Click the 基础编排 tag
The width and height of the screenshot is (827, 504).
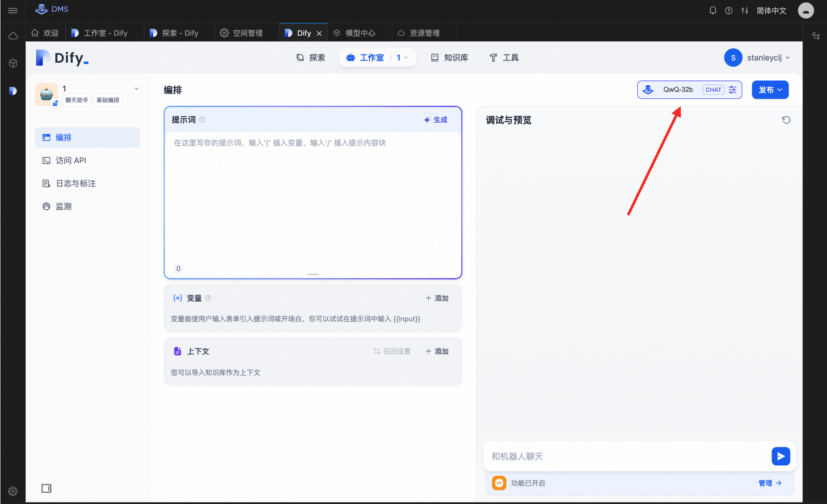click(x=108, y=100)
